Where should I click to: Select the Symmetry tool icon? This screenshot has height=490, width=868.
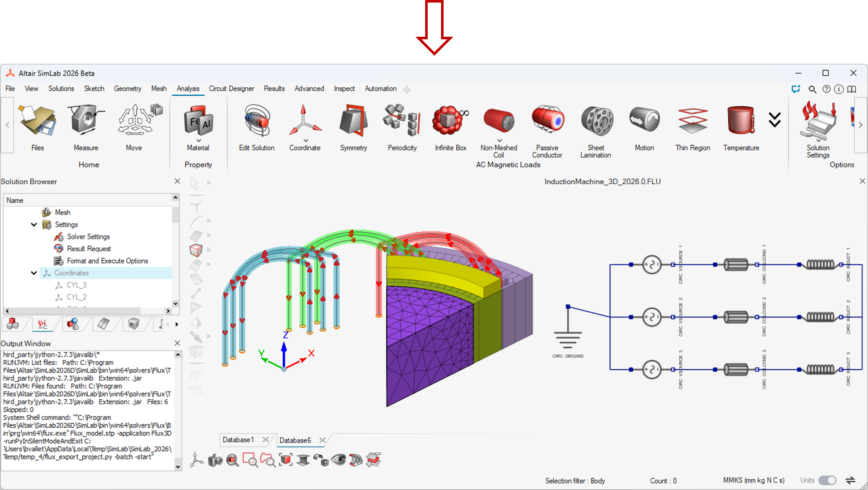(353, 121)
